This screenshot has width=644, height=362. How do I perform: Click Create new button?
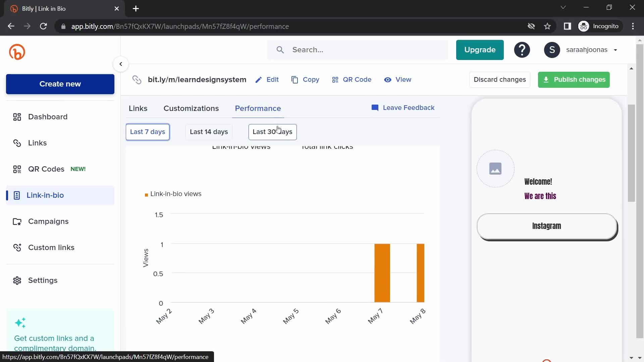60,84
